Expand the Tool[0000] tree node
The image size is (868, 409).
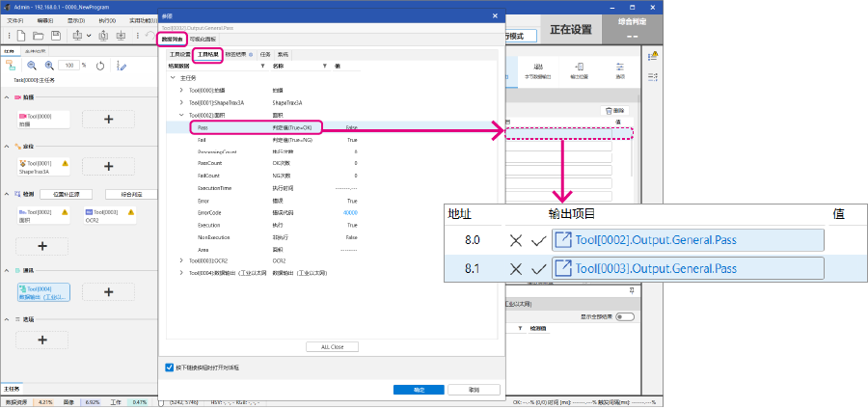click(x=181, y=90)
